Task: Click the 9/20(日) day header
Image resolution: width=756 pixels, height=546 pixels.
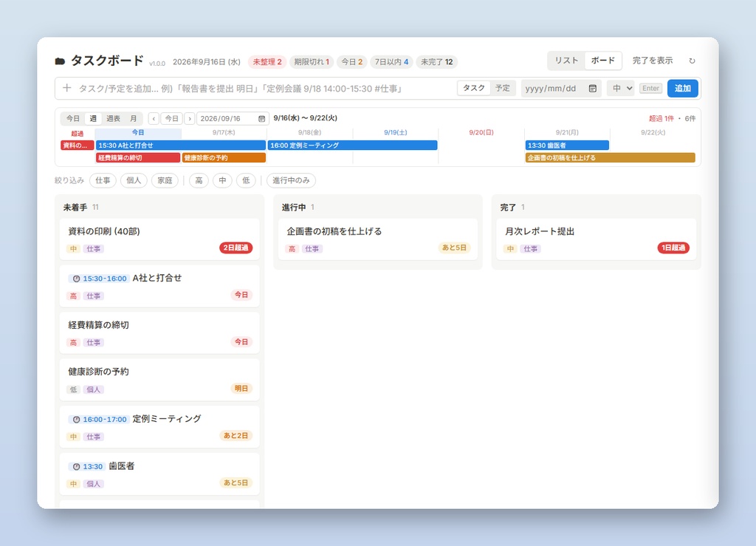Action: (481, 132)
